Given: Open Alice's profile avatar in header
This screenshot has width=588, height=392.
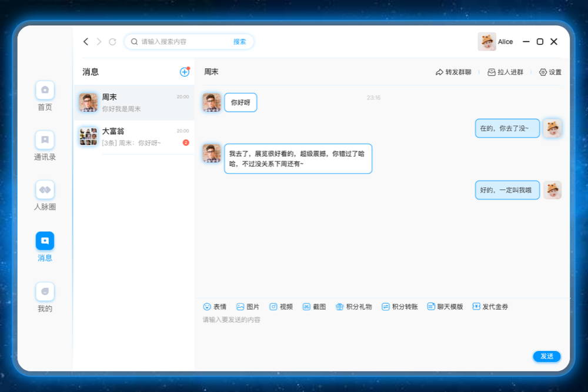Looking at the screenshot, I should [x=487, y=42].
